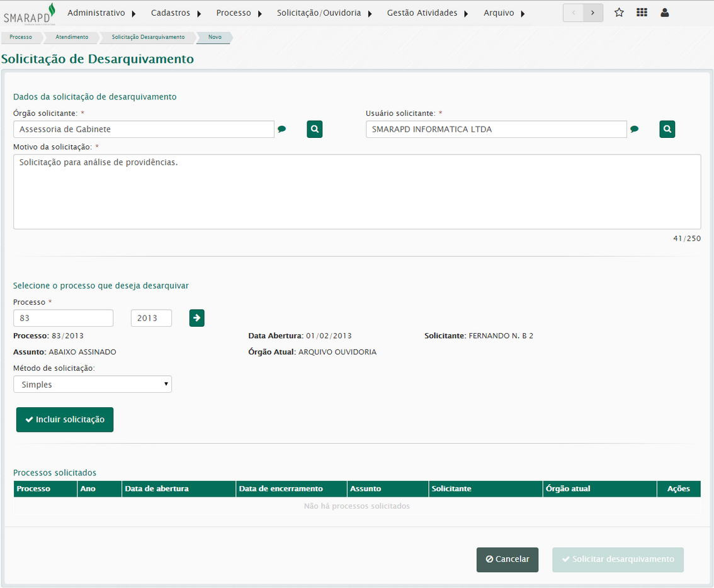Screen dimensions: 714x588
Task: Click the Incluir solicitação button
Action: click(x=65, y=419)
